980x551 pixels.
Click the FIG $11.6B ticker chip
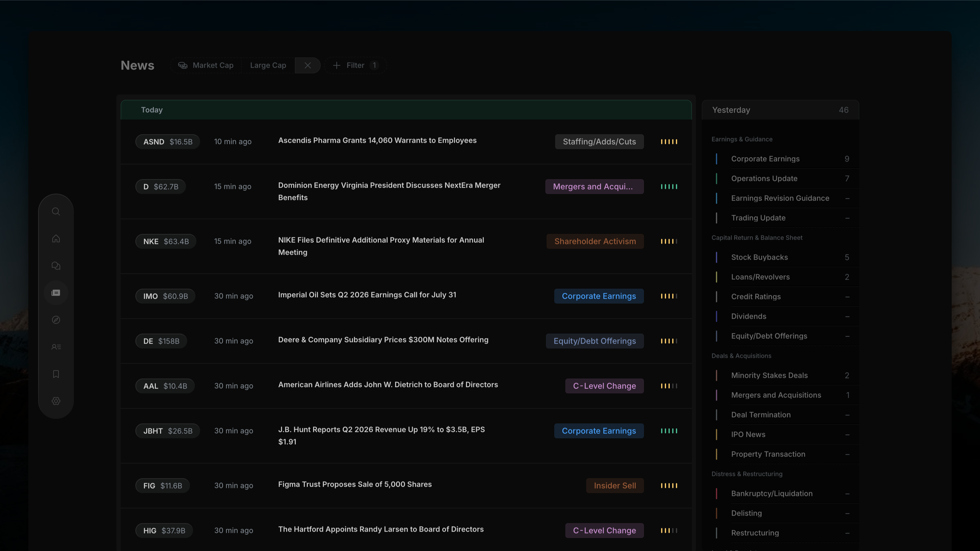point(163,485)
